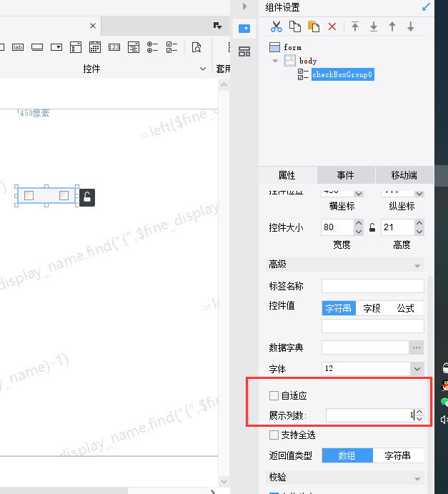This screenshot has height=494, width=448.
Task: Click the Paste clipboard icon
Action: pos(313,26)
